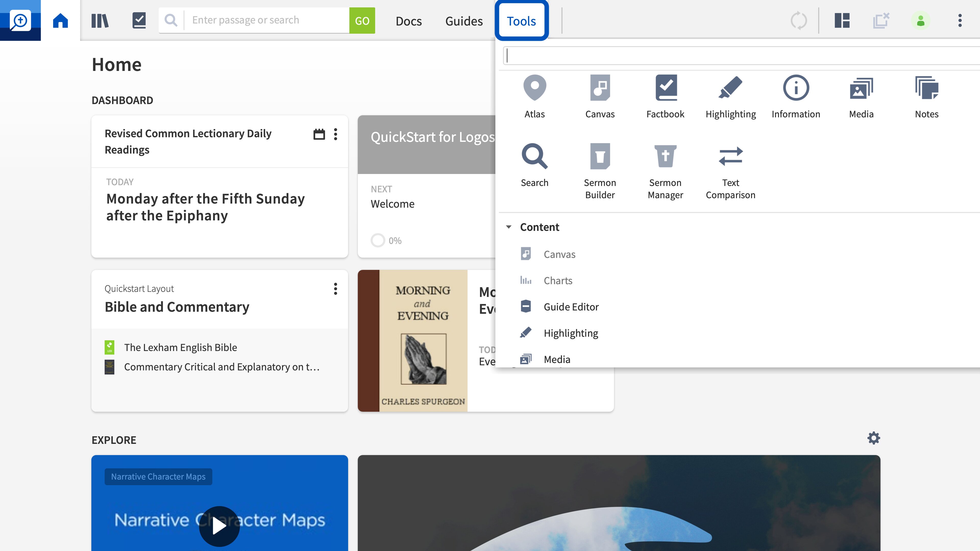The height and width of the screenshot is (551, 980).
Task: Go to the Home page icon
Action: click(60, 20)
